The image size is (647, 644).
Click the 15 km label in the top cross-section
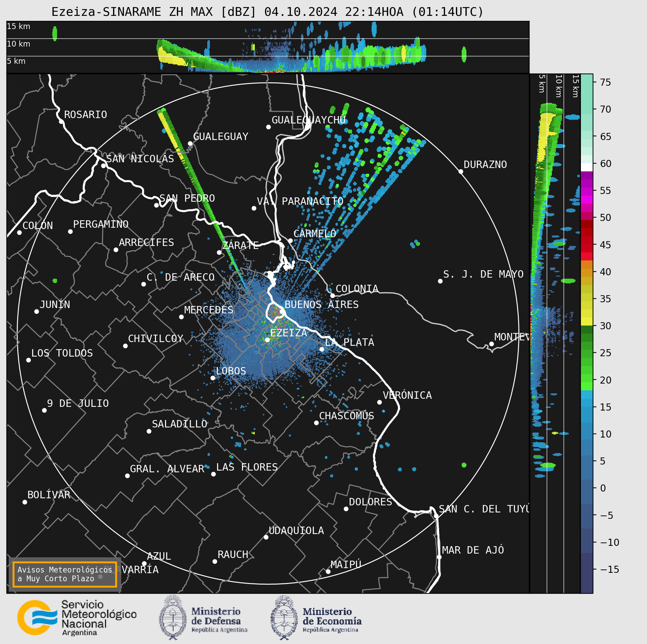19,26
